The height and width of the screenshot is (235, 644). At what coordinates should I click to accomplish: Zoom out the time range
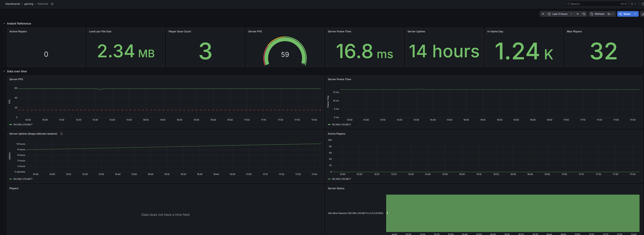(x=584, y=14)
